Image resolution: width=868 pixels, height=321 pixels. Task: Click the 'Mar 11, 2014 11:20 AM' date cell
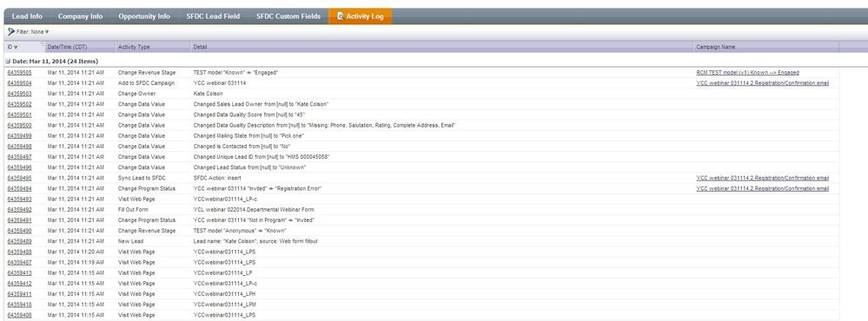pos(76,252)
